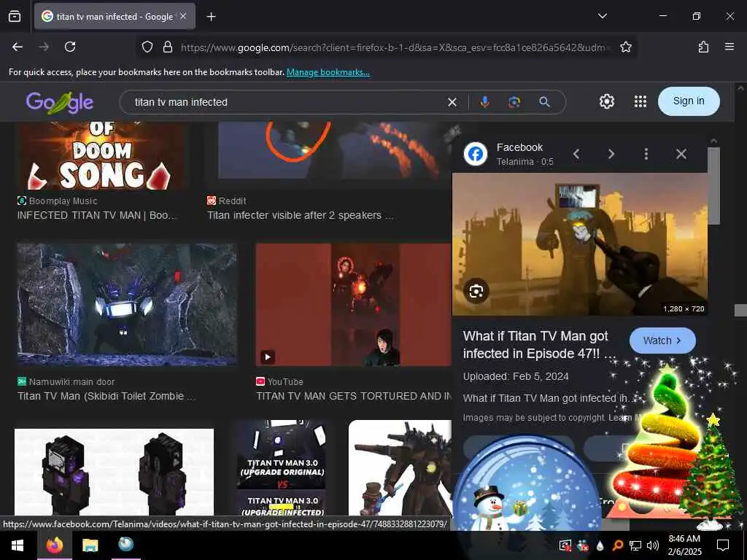The width and height of the screenshot is (747, 560).
Task: Go back to the previous page
Action: [x=18, y=47]
